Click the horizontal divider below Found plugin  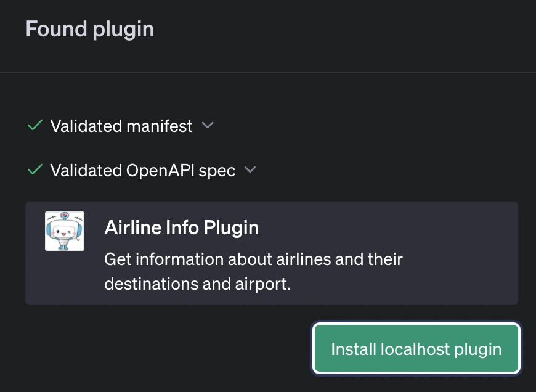click(268, 73)
